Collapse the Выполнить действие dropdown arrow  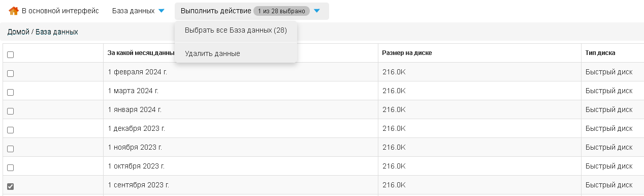[x=317, y=11]
